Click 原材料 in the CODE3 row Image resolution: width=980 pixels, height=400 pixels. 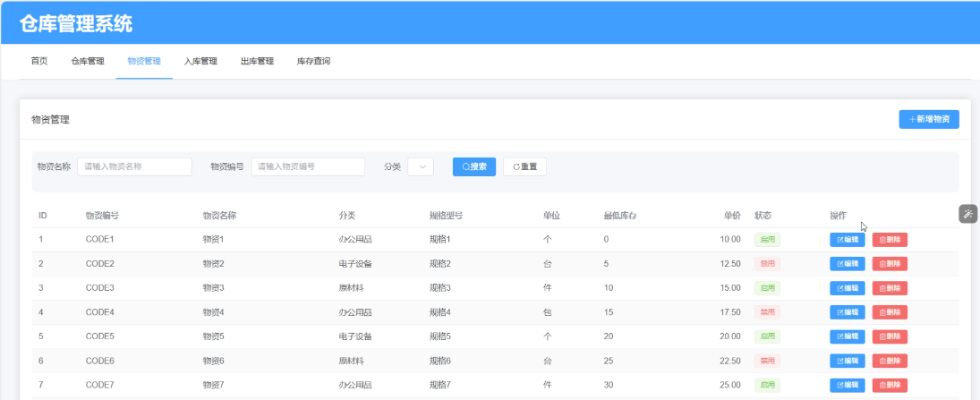(x=351, y=288)
